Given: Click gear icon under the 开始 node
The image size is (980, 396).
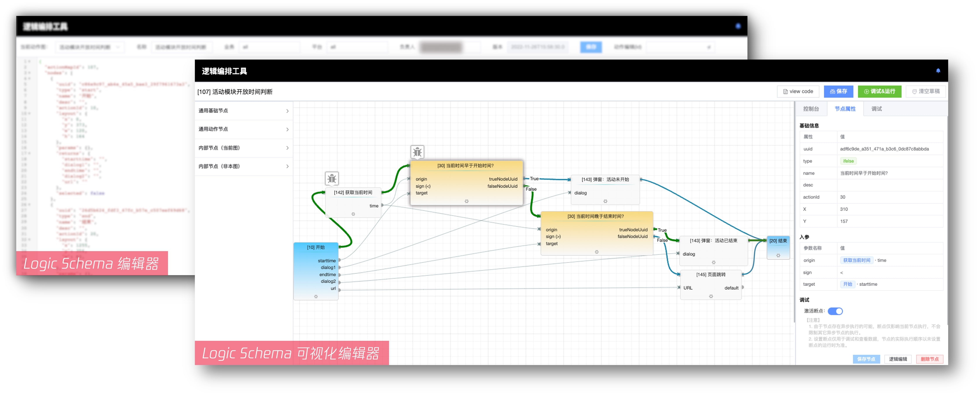Looking at the screenshot, I should pos(316,297).
